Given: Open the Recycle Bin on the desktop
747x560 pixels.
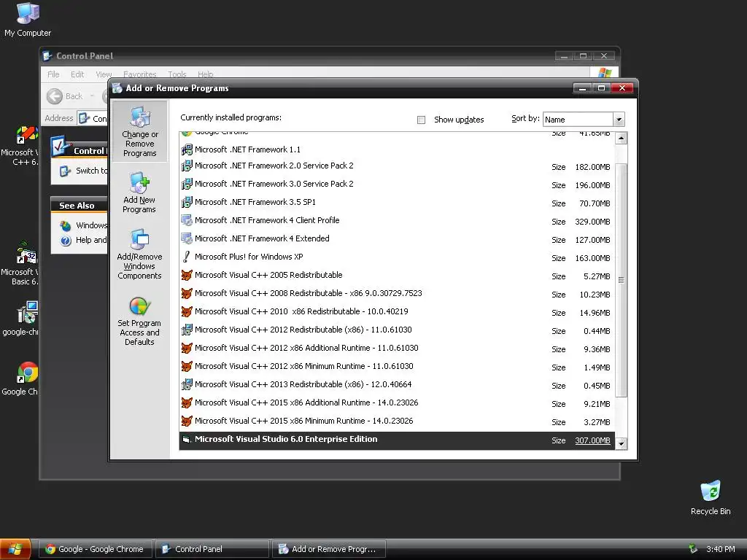Looking at the screenshot, I should pyautogui.click(x=711, y=497).
